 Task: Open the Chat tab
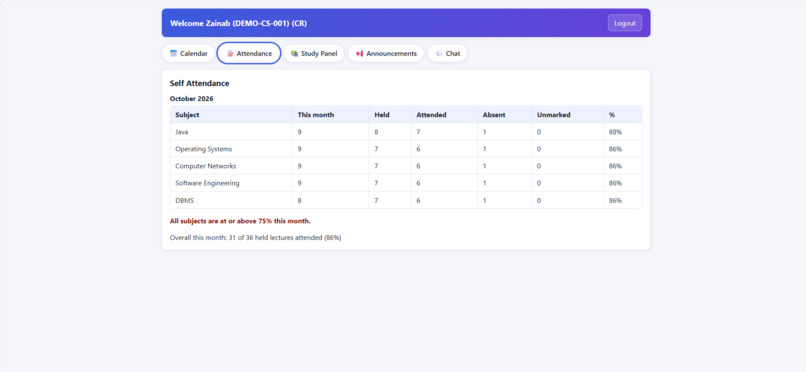point(447,53)
